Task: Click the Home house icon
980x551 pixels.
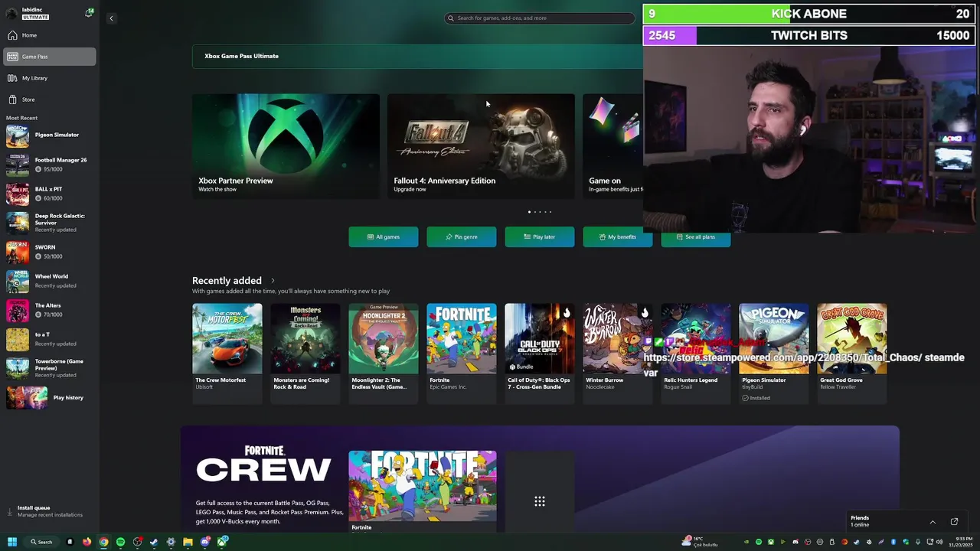Action: (12, 35)
